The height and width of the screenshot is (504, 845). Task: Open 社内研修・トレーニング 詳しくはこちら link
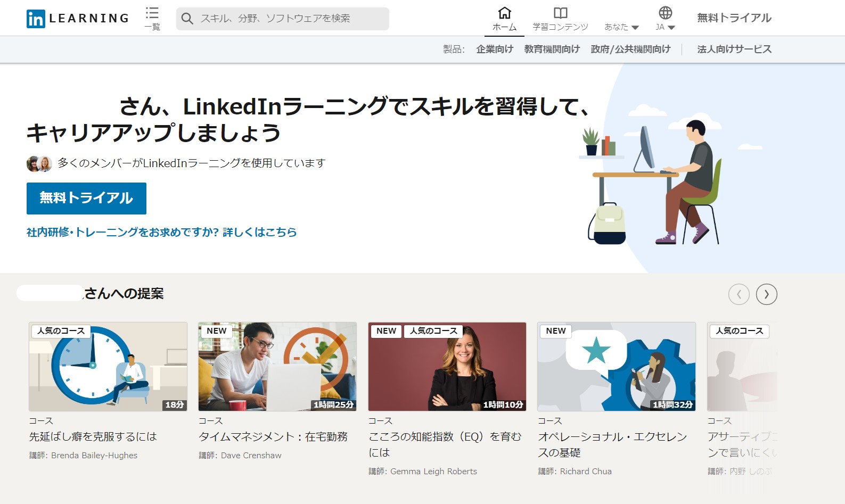pyautogui.click(x=161, y=232)
